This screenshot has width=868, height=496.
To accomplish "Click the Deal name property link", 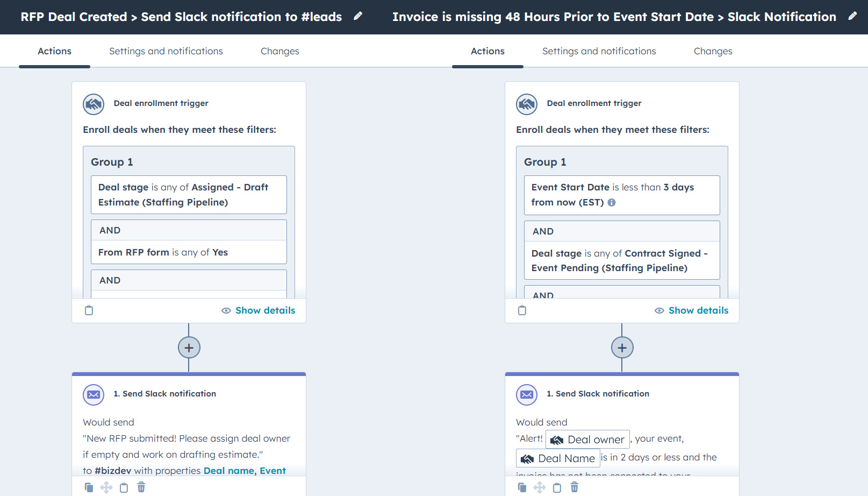I will (228, 471).
